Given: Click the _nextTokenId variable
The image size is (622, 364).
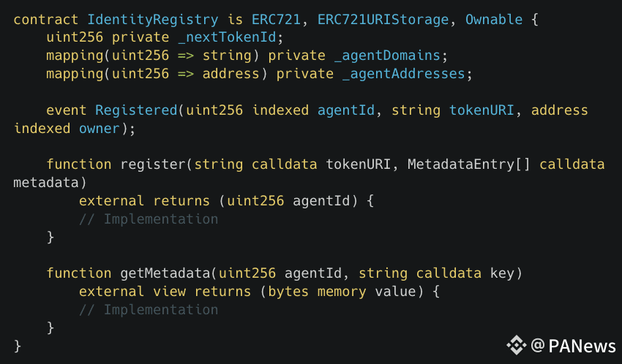Looking at the screenshot, I should pos(227,37).
